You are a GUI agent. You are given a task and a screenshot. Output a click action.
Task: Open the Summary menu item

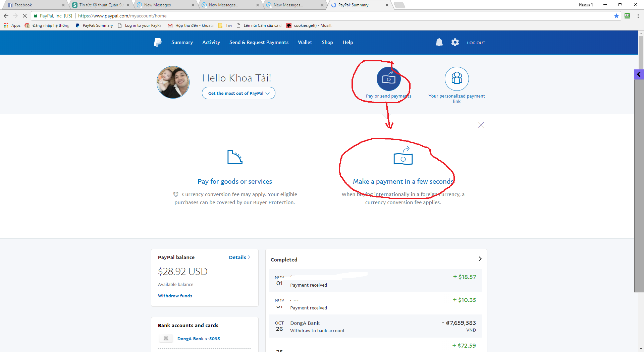click(x=182, y=42)
